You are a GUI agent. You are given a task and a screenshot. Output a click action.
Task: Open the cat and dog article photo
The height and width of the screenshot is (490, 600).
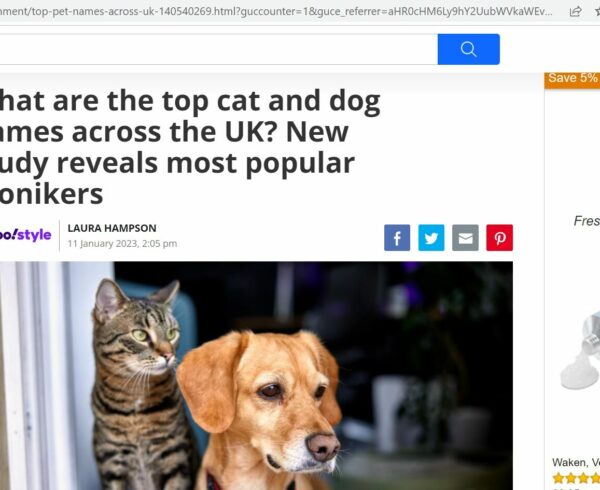pyautogui.click(x=256, y=376)
